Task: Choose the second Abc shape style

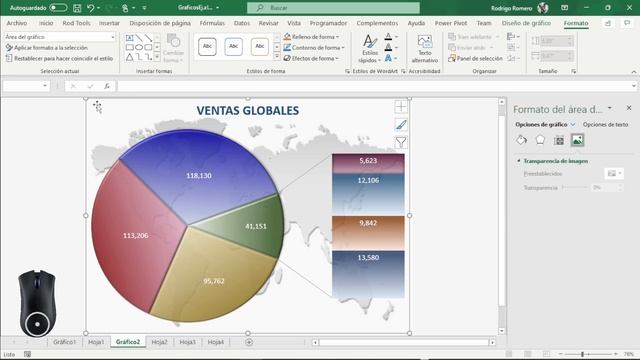Action: point(233,47)
